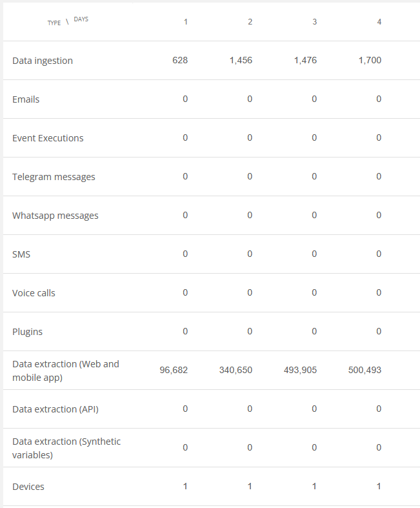420x508 pixels.
Task: Select the Plugins row label
Action: (28, 332)
